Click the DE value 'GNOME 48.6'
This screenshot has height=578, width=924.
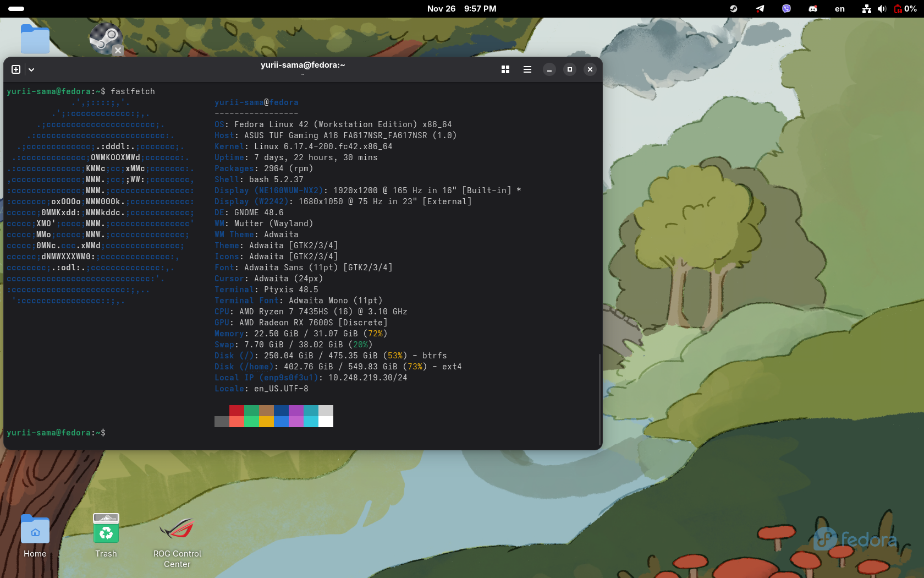[x=259, y=212]
